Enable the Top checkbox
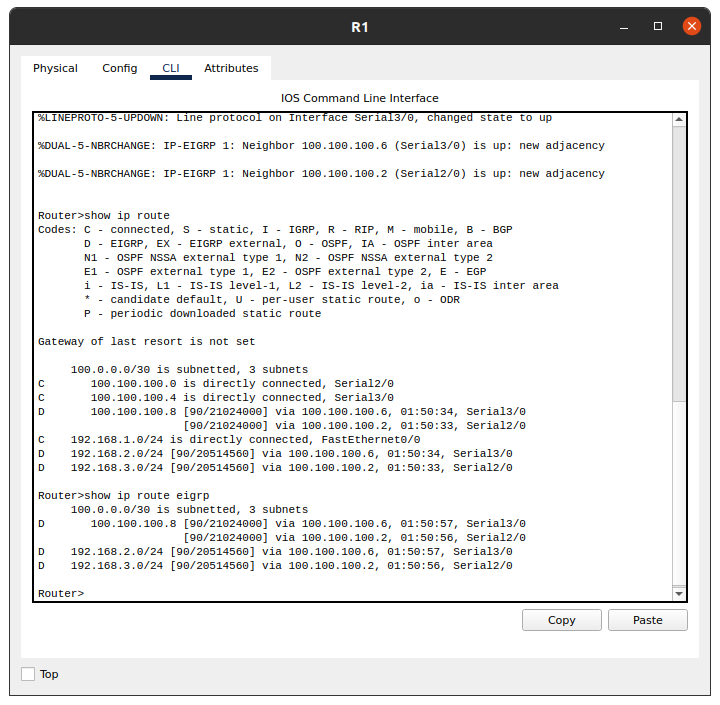 pos(28,674)
